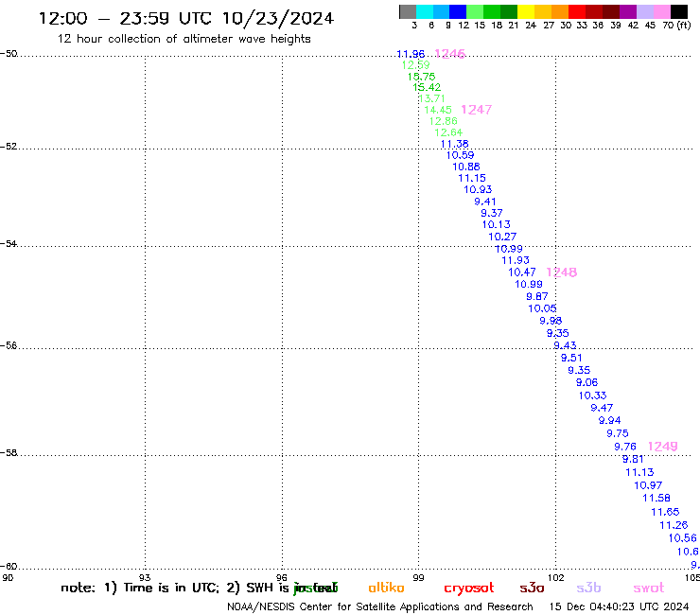This screenshot has width=700, height=615.
Task: Click the wave height value 9.98
Action: [551, 320]
